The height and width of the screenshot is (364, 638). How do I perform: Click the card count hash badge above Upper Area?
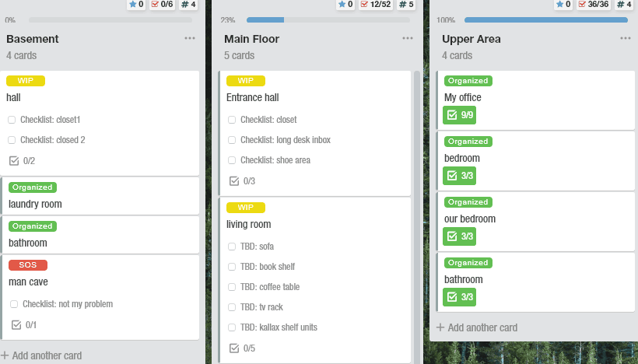click(x=623, y=5)
